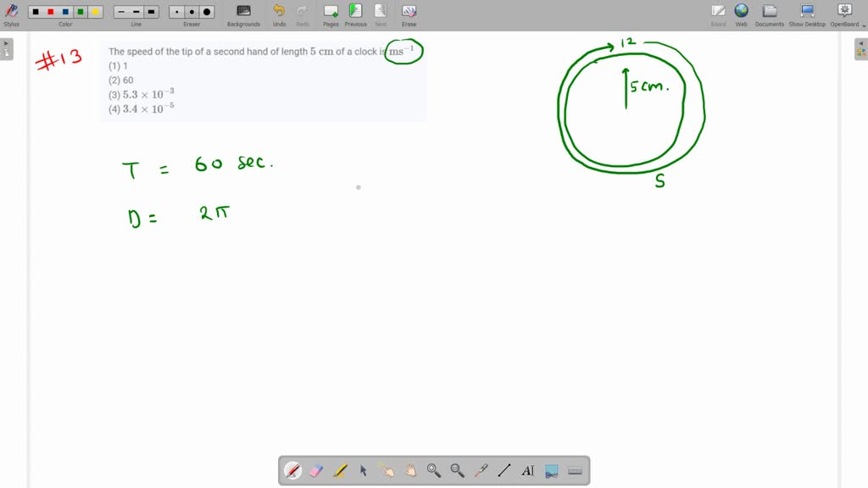
Task: Select the Laser pointer tool
Action: click(481, 471)
